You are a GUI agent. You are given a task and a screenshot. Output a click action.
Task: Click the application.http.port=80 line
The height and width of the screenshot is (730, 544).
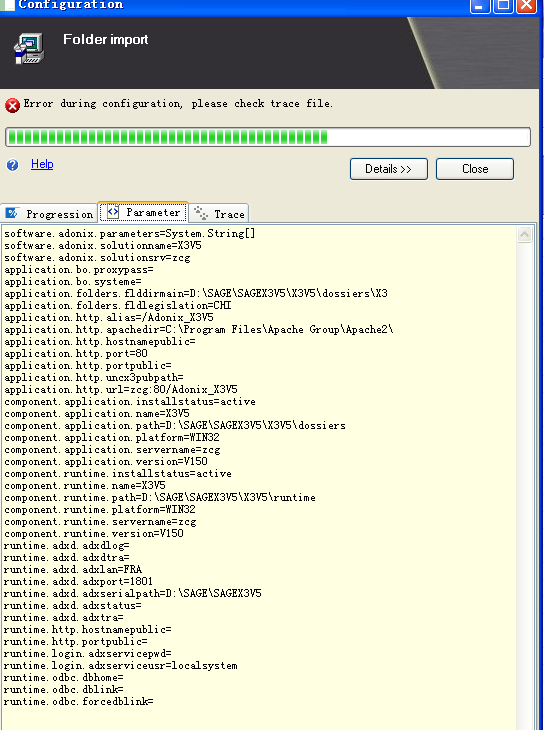point(76,353)
